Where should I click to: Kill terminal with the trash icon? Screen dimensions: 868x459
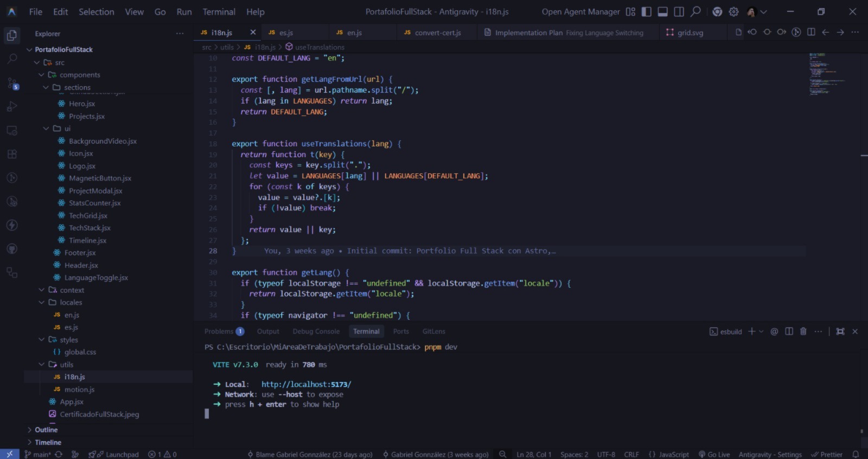click(x=803, y=332)
